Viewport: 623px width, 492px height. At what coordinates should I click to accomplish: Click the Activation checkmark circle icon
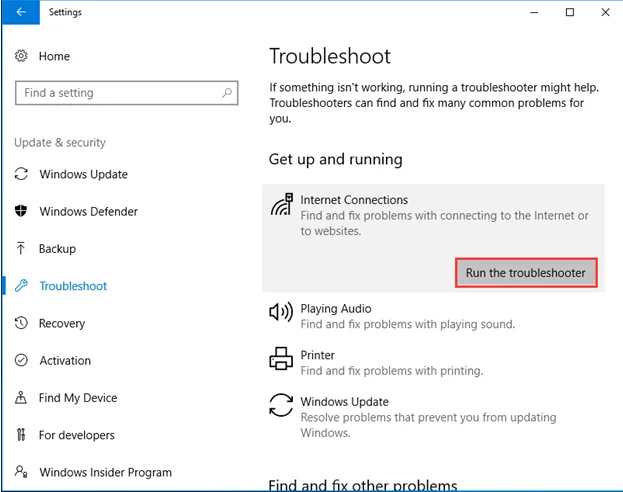pos(21,360)
